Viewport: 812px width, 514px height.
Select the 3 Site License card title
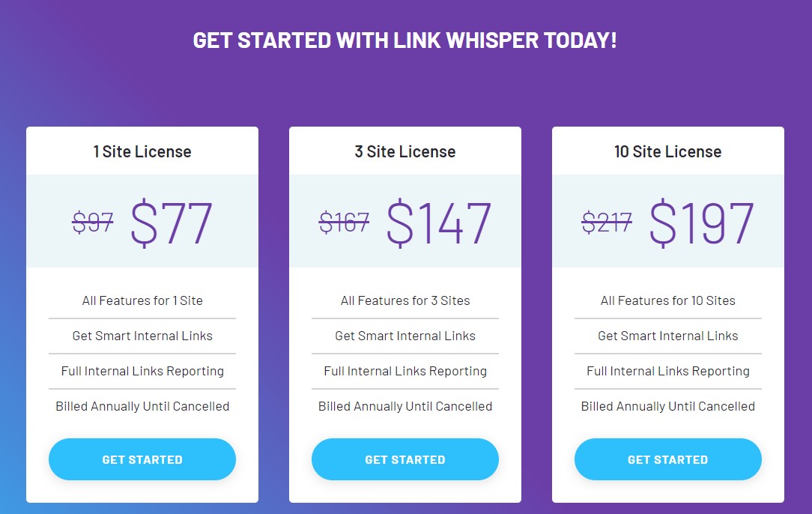pos(405,151)
